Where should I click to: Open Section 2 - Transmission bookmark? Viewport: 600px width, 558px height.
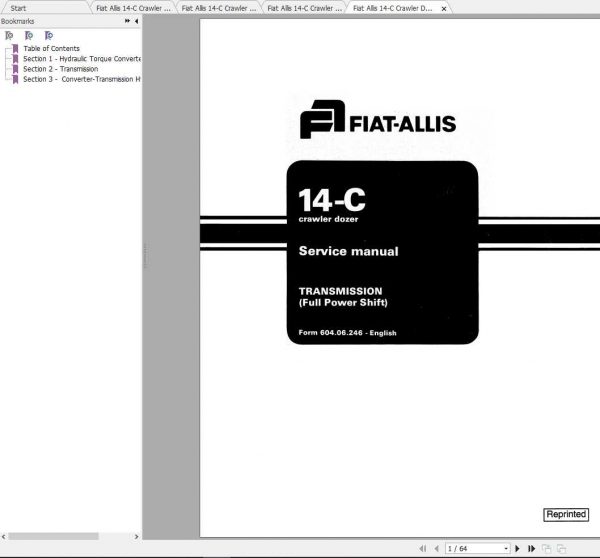60,69
